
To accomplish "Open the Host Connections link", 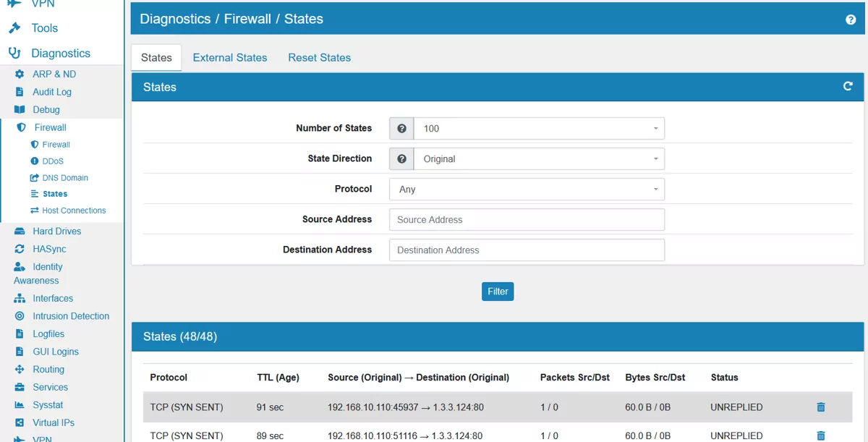I will pos(73,211).
